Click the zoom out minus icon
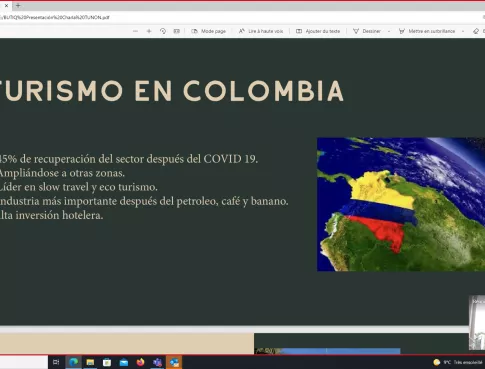 (135, 31)
